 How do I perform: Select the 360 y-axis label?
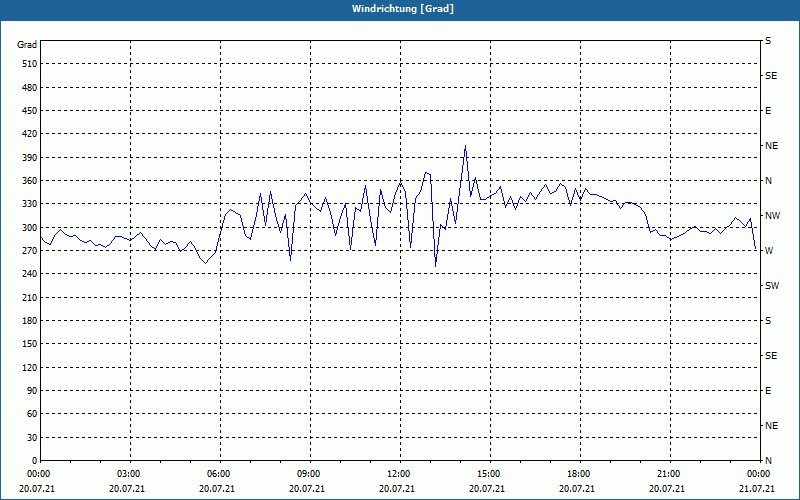(30, 181)
